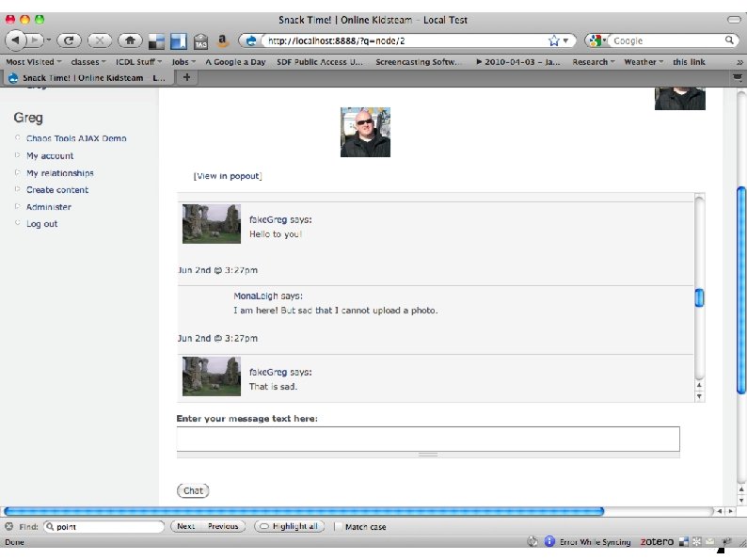Open the Create content menu link
Image resolution: width=747 pixels, height=560 pixels.
57,190
